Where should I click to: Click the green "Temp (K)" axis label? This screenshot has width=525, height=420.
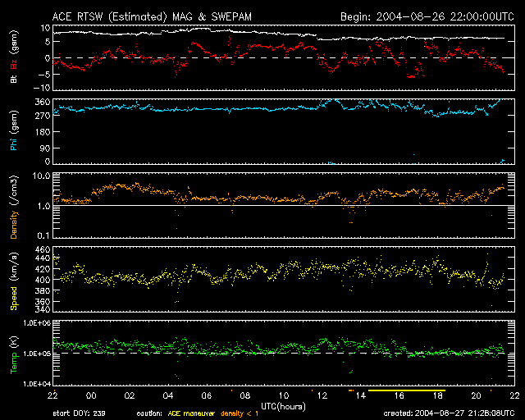tap(15, 353)
